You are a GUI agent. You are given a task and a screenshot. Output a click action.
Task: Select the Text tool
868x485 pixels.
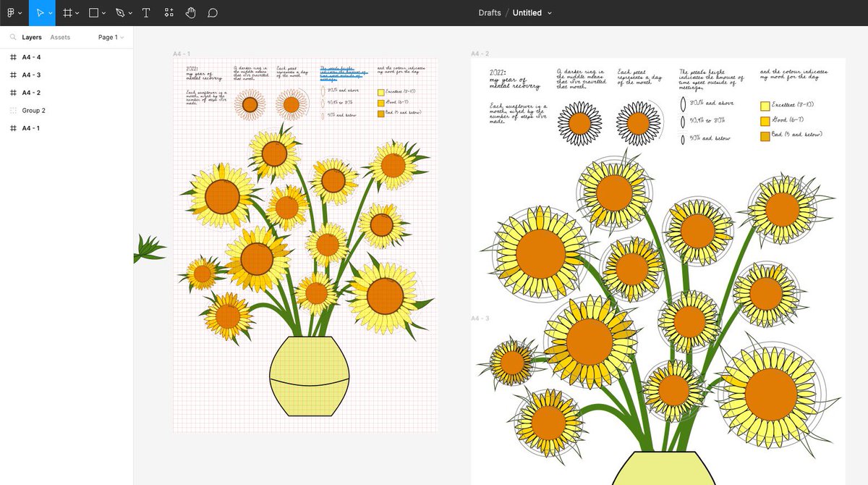tap(146, 13)
